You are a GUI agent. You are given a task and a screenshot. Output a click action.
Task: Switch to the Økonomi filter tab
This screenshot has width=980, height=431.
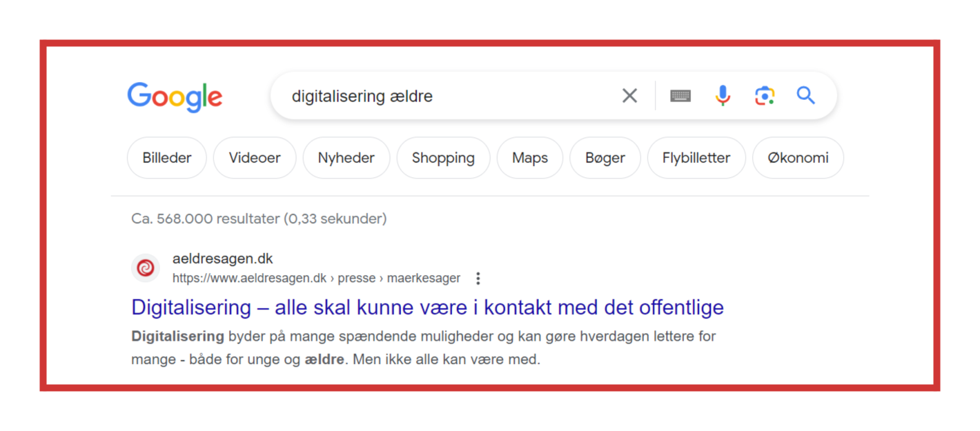(x=798, y=158)
